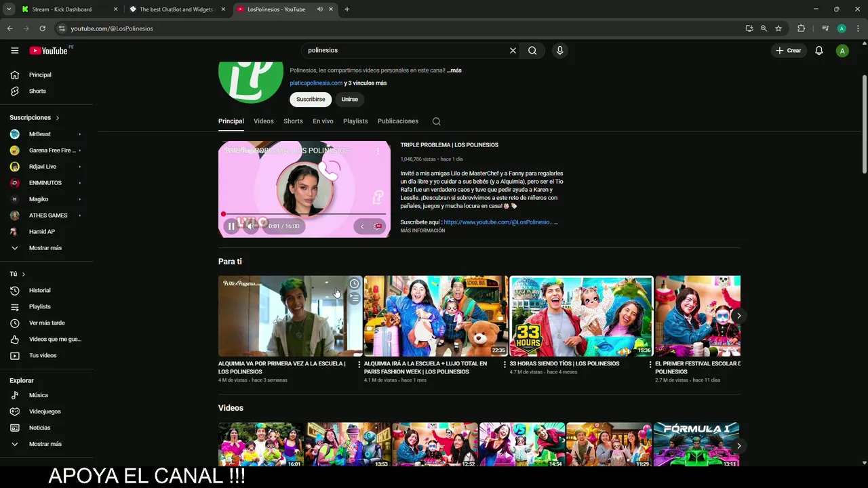This screenshot has width=868, height=488.
Task: Expand Suscripciones section chevron
Action: click(x=58, y=118)
